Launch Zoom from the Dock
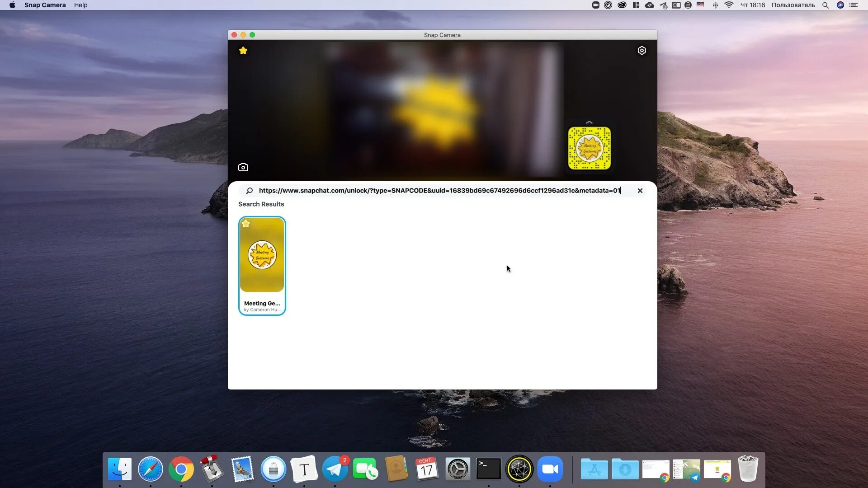 coord(550,469)
